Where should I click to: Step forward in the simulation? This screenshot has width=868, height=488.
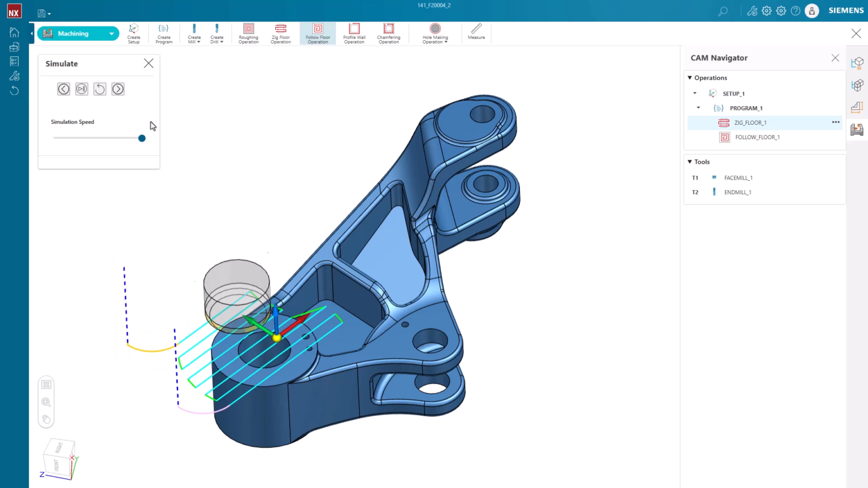[x=118, y=89]
